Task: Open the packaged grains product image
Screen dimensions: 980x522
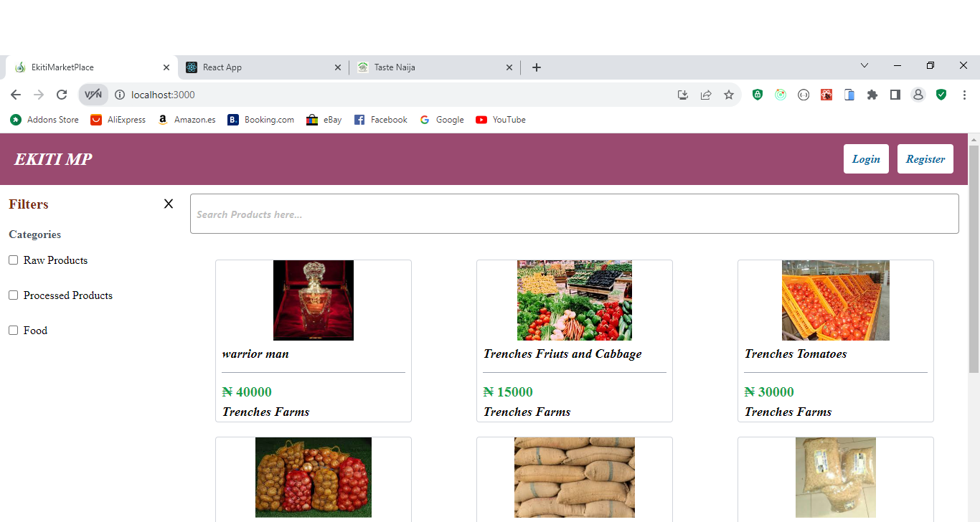Action: tap(836, 478)
